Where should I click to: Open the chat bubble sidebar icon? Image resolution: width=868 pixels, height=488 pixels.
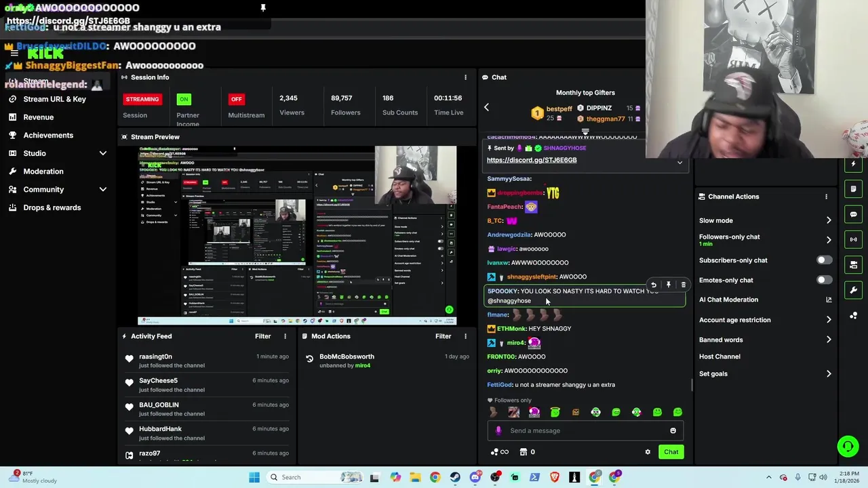[x=853, y=214]
